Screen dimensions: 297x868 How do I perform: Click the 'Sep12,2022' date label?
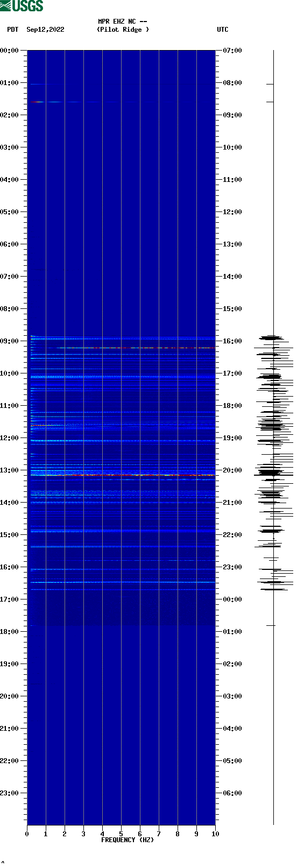[45, 30]
